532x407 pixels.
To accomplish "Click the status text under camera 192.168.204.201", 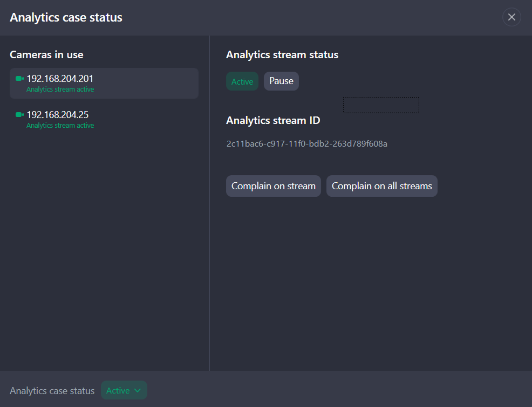I will pos(60,89).
